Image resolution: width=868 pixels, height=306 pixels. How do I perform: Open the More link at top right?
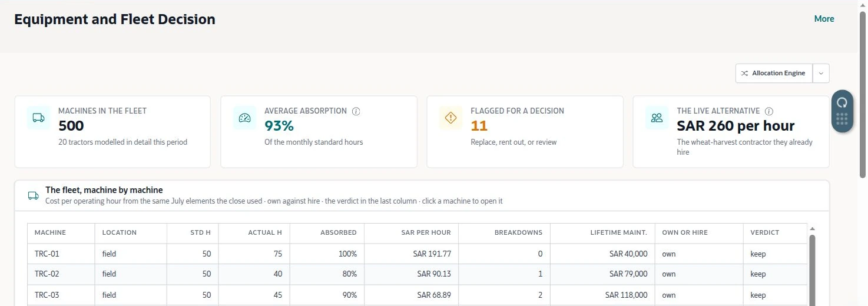(824, 19)
